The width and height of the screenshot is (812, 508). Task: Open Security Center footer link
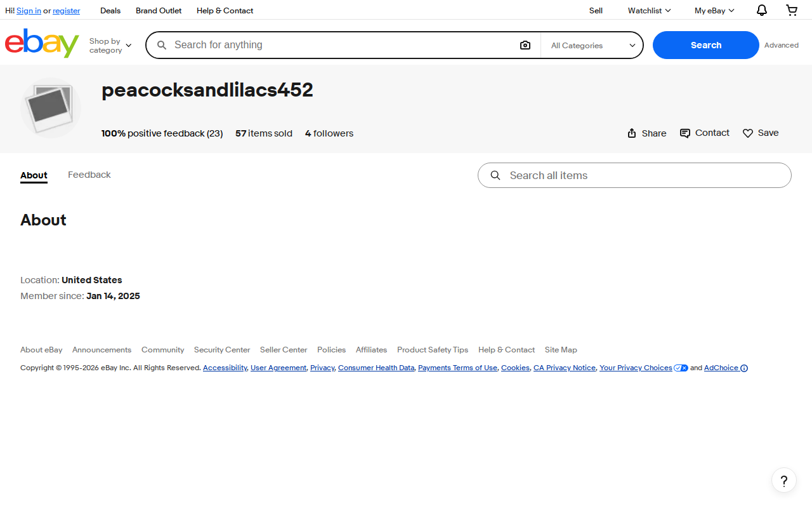pos(222,350)
